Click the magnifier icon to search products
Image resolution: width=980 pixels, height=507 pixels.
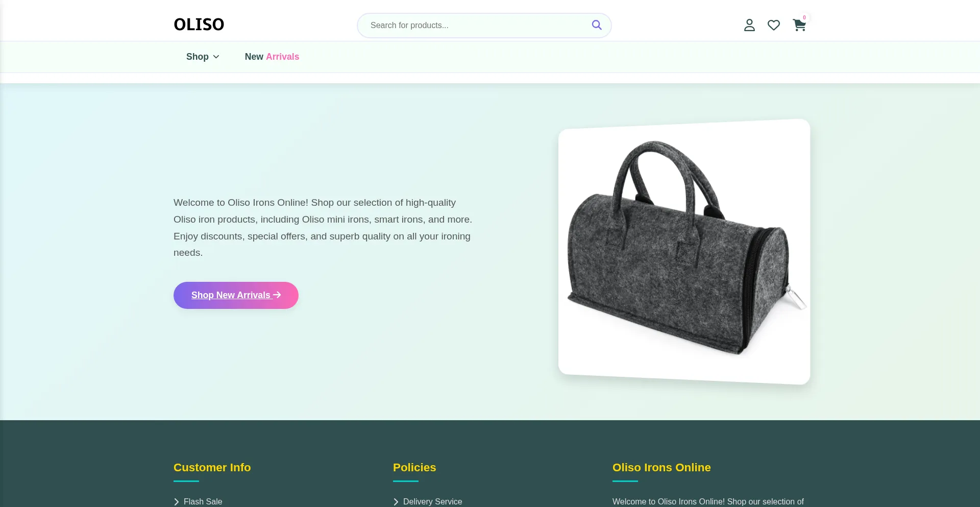click(x=597, y=24)
